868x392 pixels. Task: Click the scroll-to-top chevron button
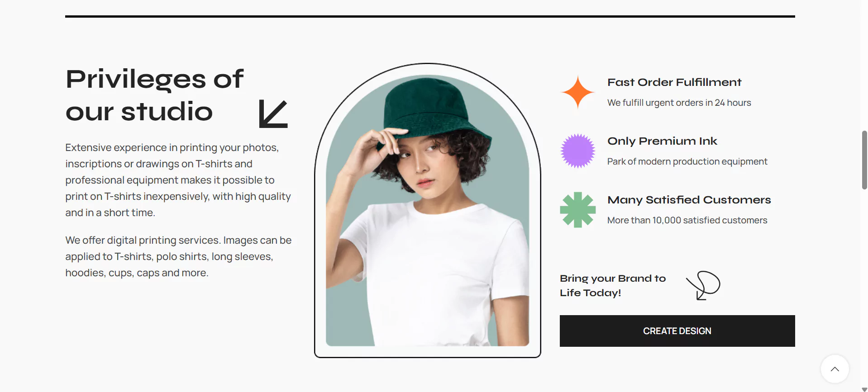point(835,369)
